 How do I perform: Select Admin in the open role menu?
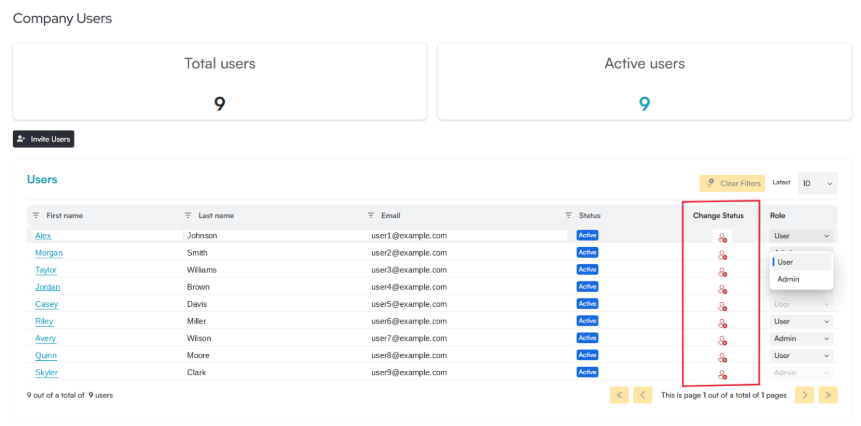[801, 279]
